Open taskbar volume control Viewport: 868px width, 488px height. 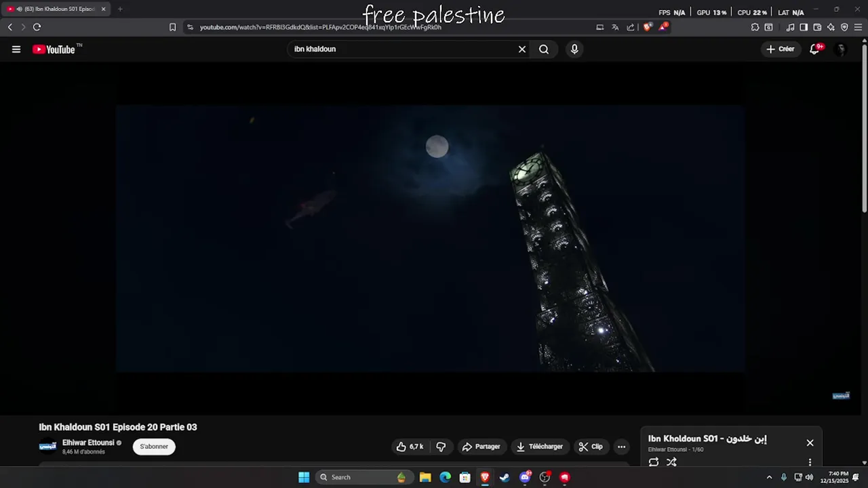(x=809, y=477)
